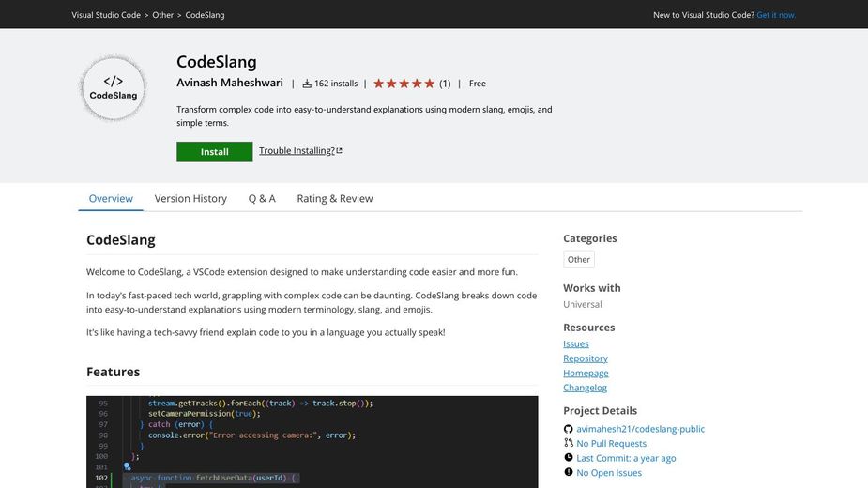Click the Get it now link
868x488 pixels.
click(775, 15)
